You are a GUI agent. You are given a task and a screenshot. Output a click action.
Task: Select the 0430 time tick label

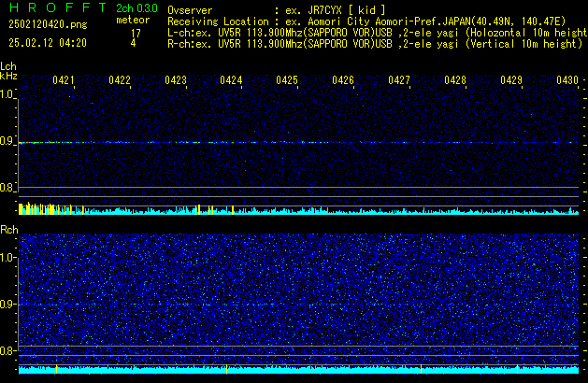(x=567, y=80)
